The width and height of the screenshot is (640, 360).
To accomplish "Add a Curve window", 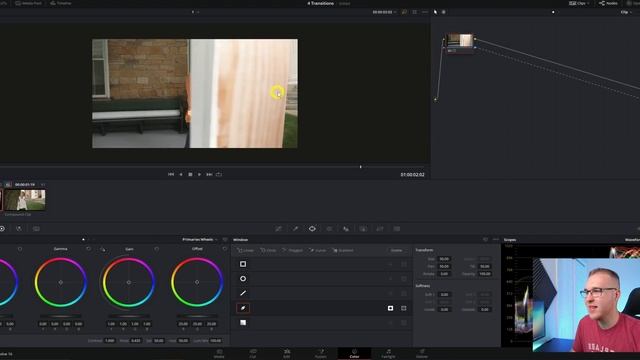I will click(x=318, y=250).
